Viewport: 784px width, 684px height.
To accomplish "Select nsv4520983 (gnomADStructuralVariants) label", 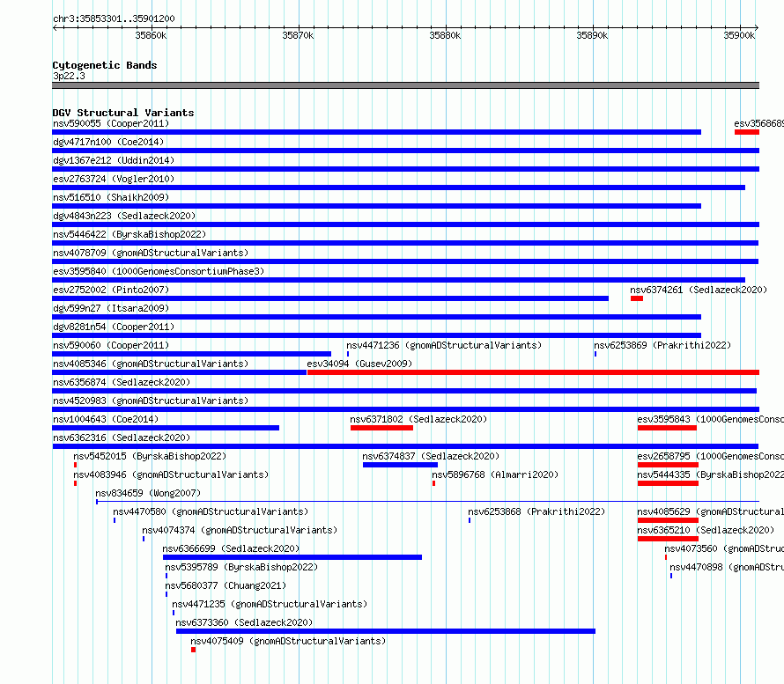I will point(151,401).
